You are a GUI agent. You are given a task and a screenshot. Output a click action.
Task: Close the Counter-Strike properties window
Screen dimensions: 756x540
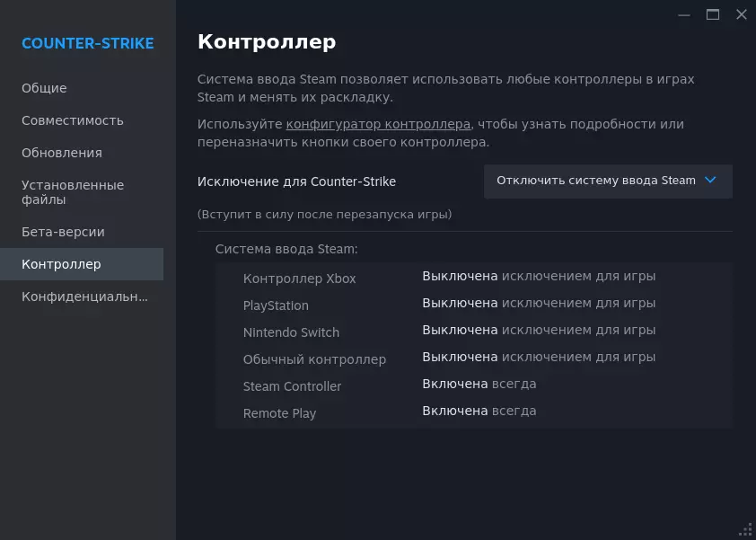tap(742, 14)
